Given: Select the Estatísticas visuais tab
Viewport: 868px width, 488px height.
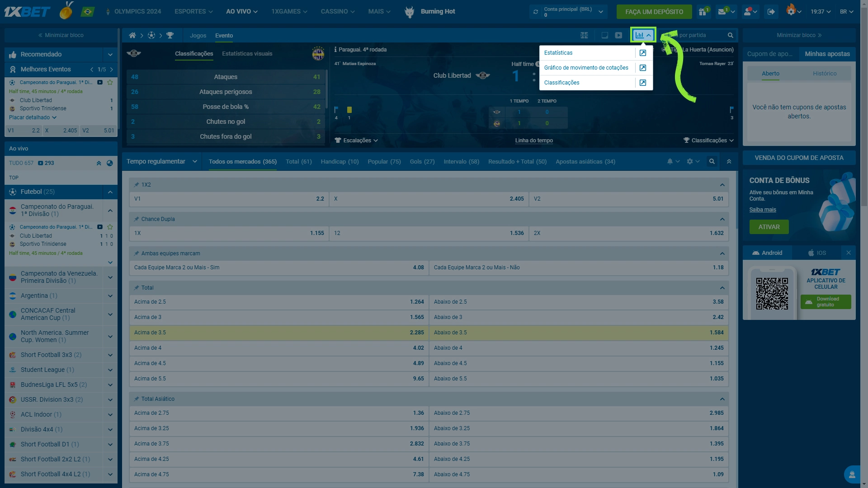Looking at the screenshot, I should [x=247, y=54].
